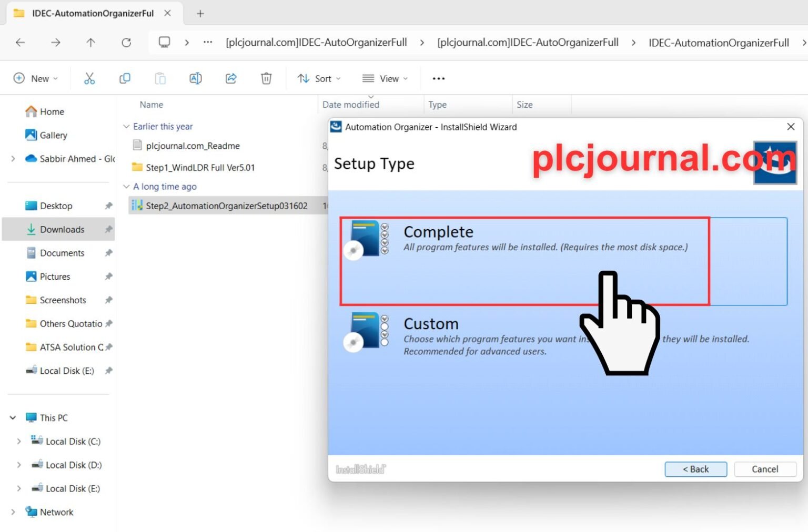The image size is (808, 532).
Task: Activate the Rename icon in the toolbar
Action: tap(195, 78)
